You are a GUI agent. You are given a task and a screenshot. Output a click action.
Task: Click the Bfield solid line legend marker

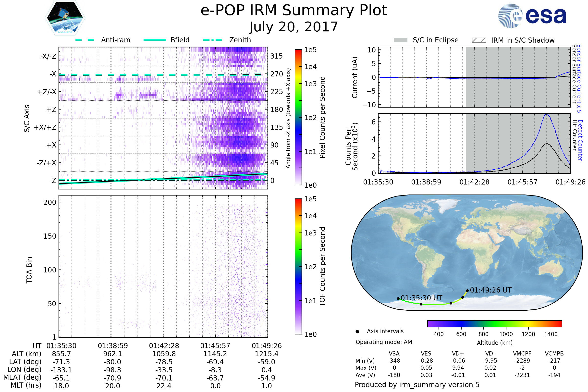point(155,40)
